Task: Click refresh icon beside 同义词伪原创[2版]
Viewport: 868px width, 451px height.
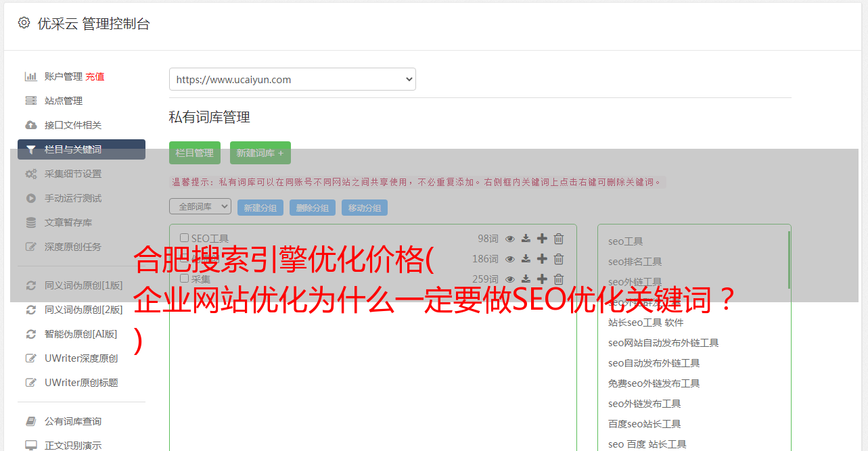Action: [x=31, y=310]
